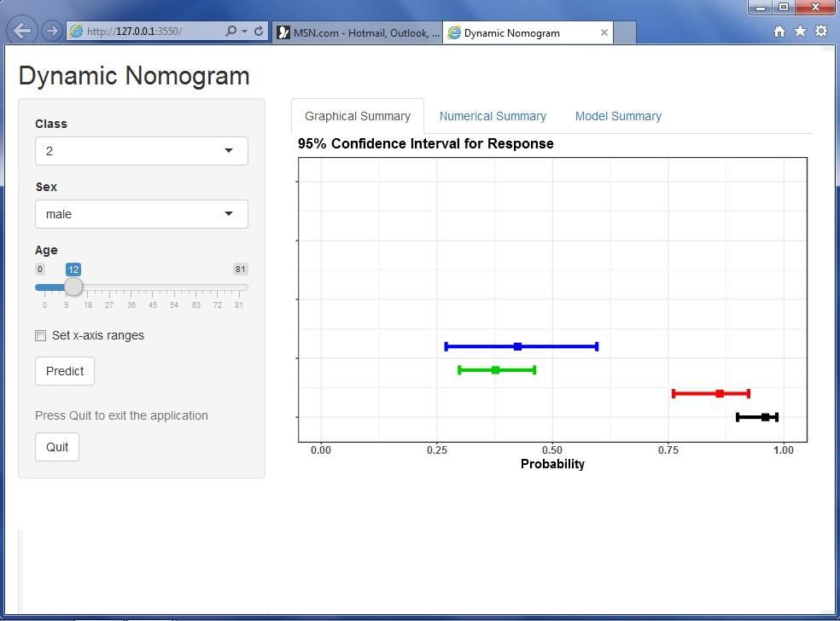Click the green confidence interval center point
Image resolution: width=840 pixels, height=621 pixels.
[495, 370]
